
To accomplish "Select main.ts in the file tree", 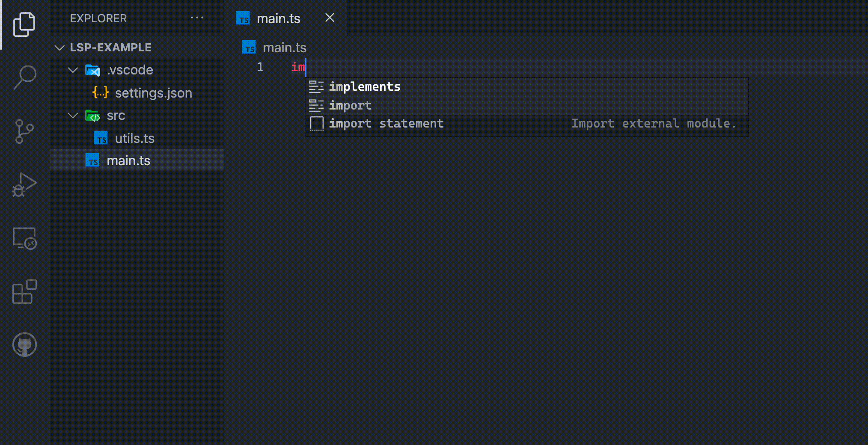I will [x=128, y=160].
